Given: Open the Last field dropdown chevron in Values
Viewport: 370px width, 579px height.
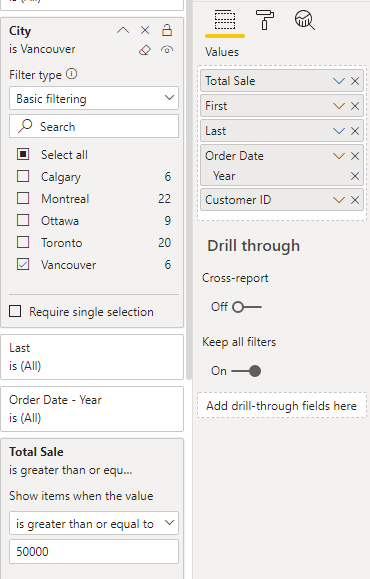Looking at the screenshot, I should 339,131.
